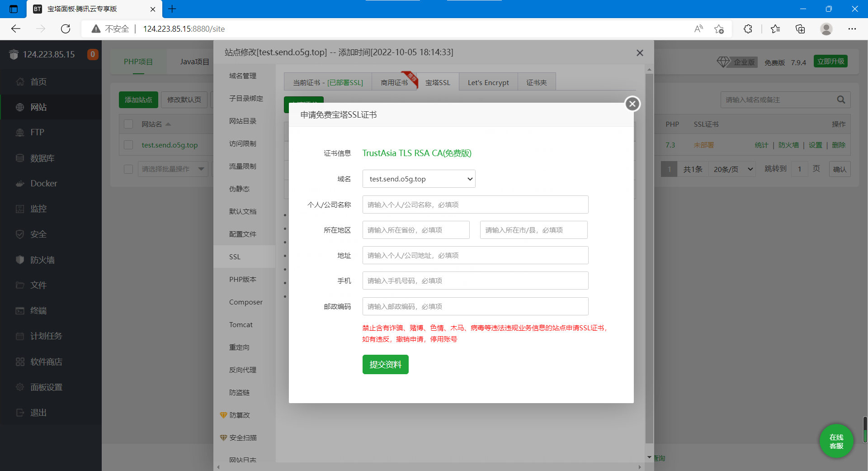This screenshot has height=471, width=868.
Task: Click the home icon in the sidebar
Action: (20, 82)
